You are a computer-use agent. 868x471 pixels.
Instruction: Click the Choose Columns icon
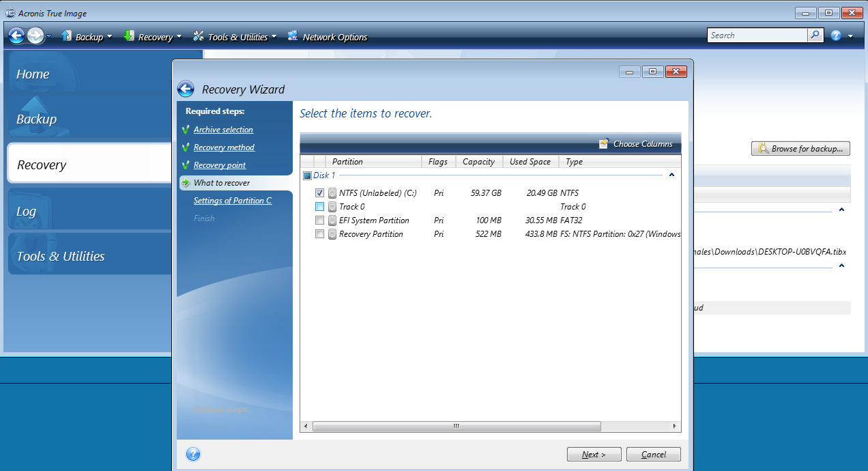click(603, 144)
